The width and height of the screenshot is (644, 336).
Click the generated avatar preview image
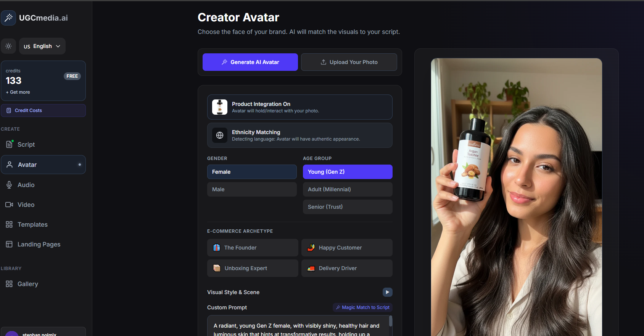(517, 197)
